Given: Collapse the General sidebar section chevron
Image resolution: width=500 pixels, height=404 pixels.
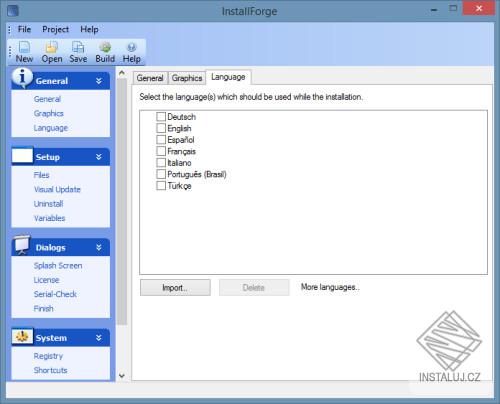Looking at the screenshot, I should pos(99,81).
